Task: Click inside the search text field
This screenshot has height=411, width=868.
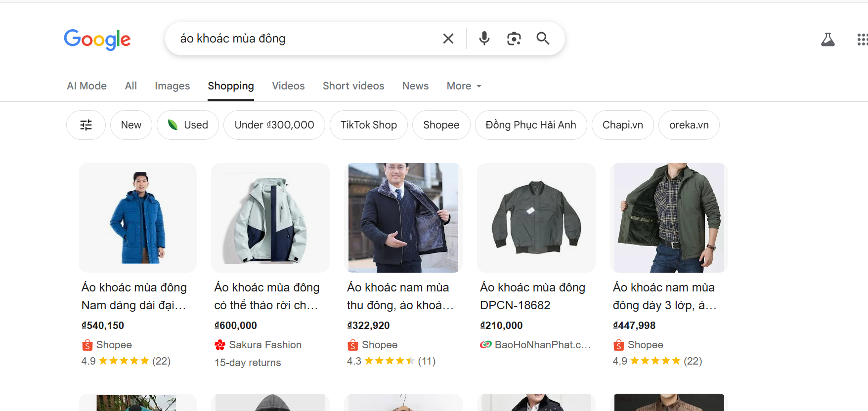Action: click(306, 39)
